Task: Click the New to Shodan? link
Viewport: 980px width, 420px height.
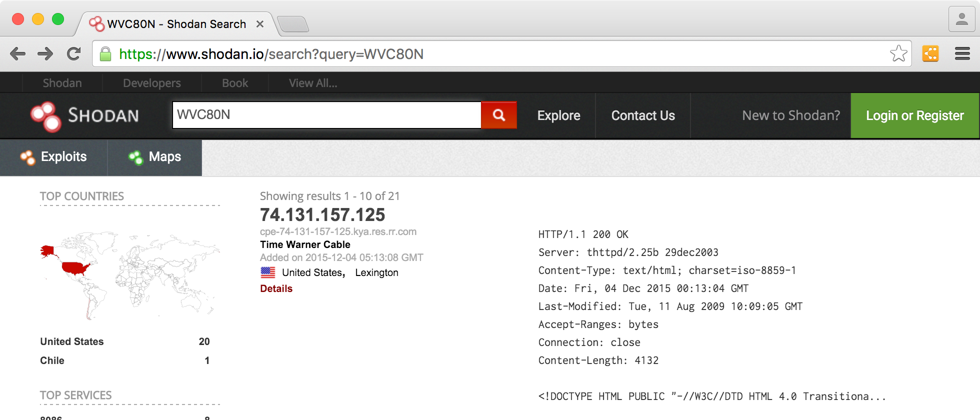Action: pyautogui.click(x=791, y=115)
